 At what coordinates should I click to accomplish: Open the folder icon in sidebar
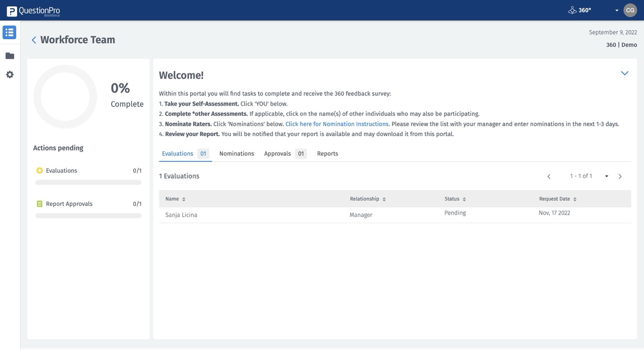(10, 56)
